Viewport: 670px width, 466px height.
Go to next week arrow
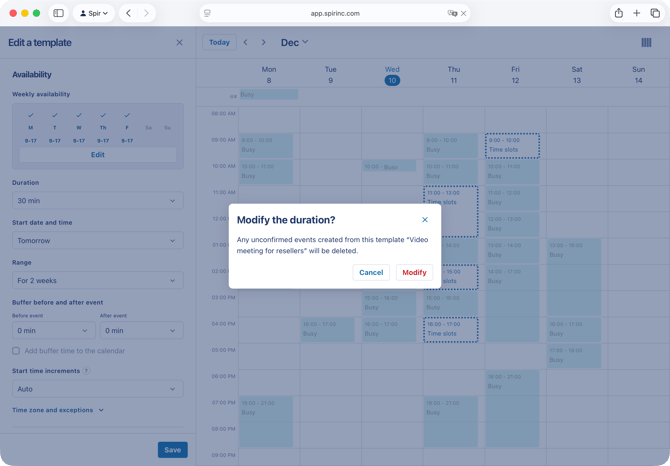pyautogui.click(x=264, y=43)
